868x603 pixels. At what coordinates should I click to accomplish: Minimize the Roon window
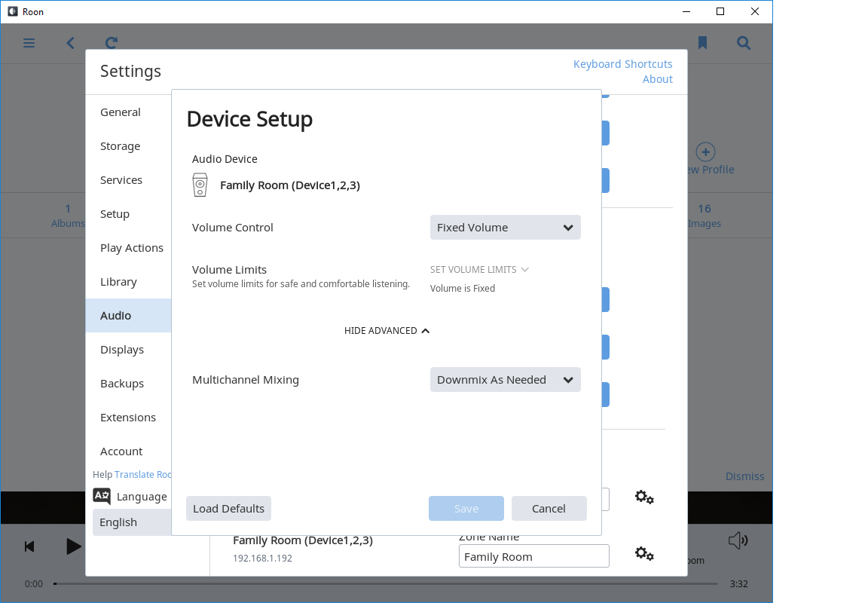(686, 11)
